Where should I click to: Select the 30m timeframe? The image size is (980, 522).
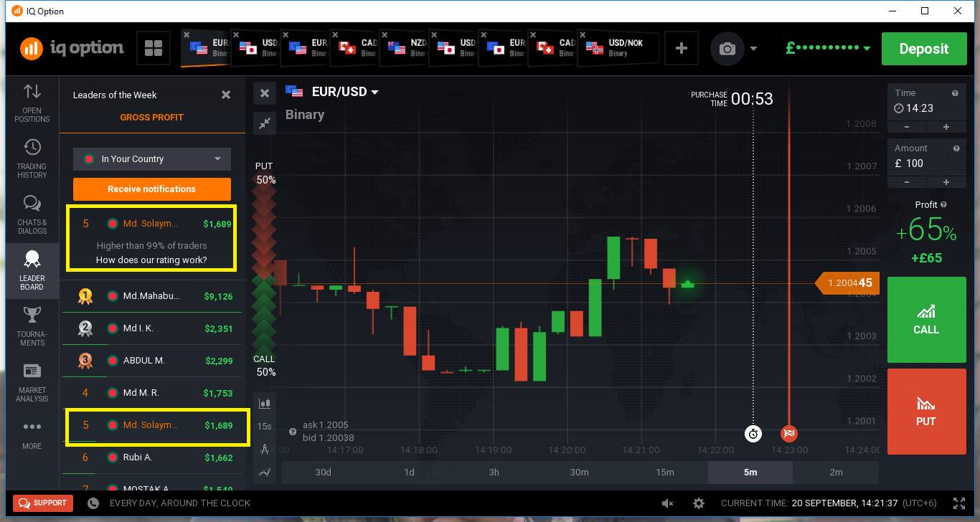(580, 473)
